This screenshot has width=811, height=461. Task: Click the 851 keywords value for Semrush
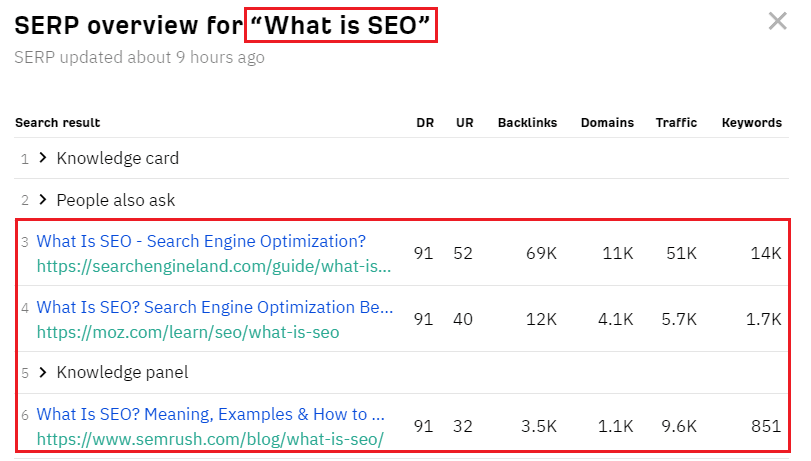(x=766, y=426)
